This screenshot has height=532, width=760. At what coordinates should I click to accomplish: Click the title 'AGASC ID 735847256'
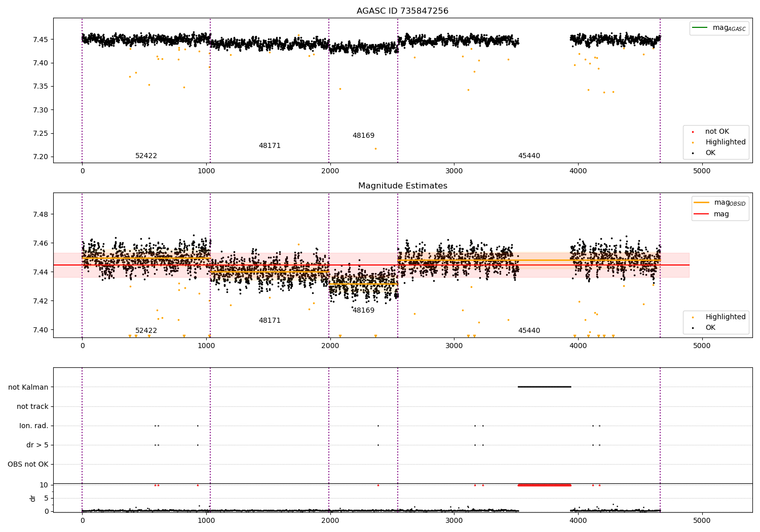click(x=402, y=11)
